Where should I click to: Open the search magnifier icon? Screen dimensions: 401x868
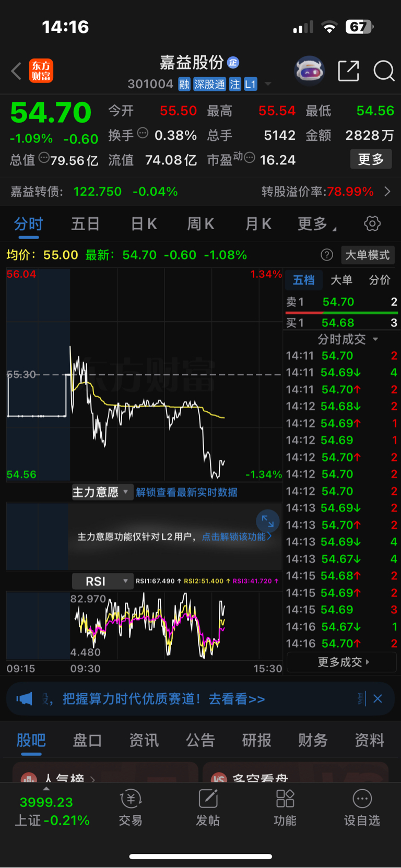coord(384,71)
